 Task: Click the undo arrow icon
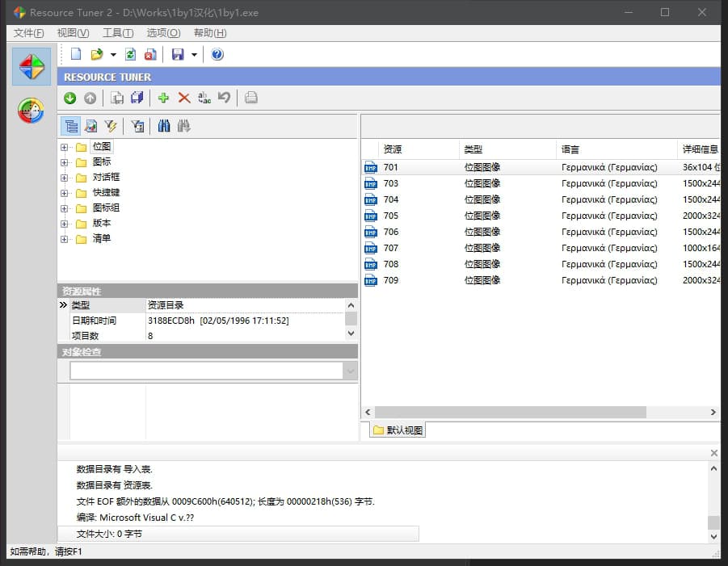pos(225,98)
